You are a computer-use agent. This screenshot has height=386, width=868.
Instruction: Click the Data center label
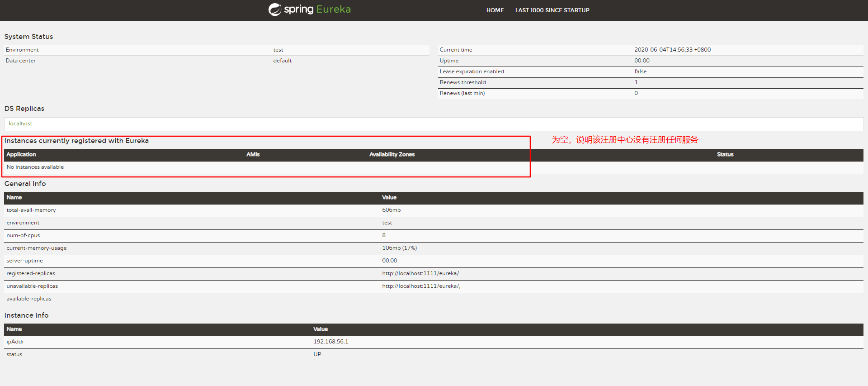coord(21,61)
